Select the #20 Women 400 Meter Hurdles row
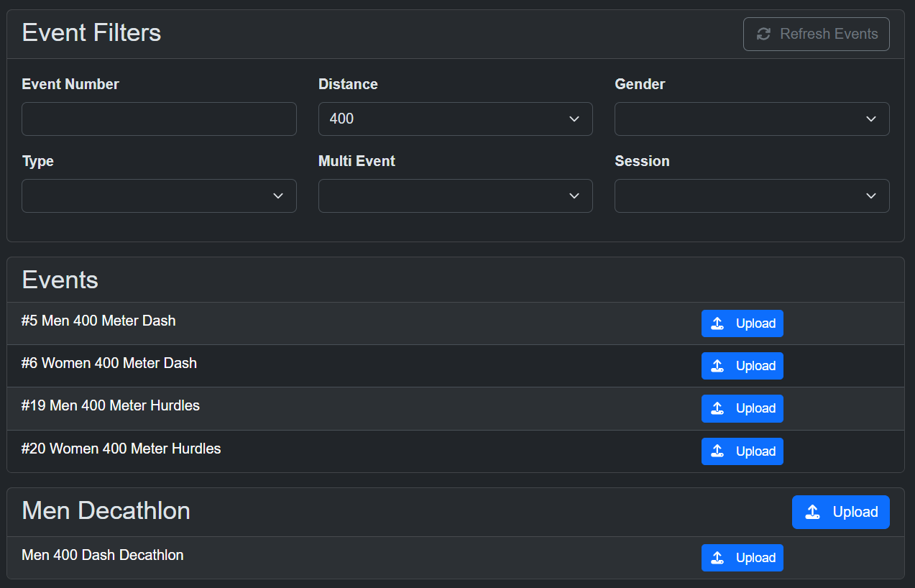 tap(121, 449)
